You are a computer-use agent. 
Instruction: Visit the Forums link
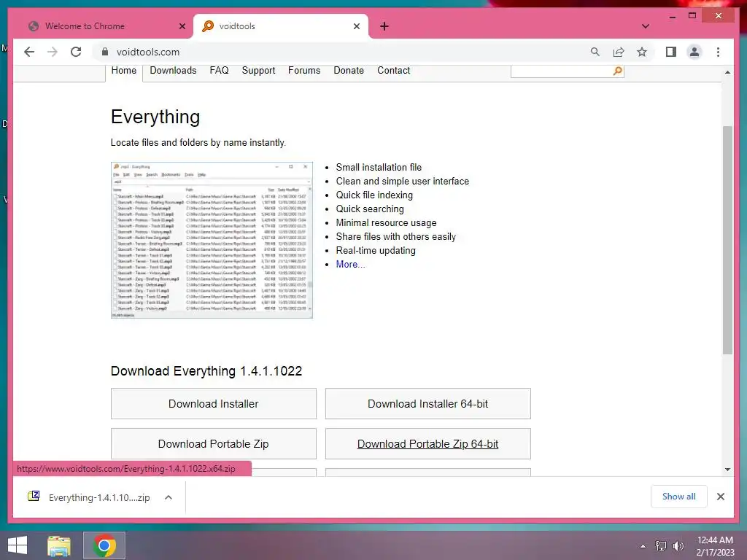(x=304, y=71)
